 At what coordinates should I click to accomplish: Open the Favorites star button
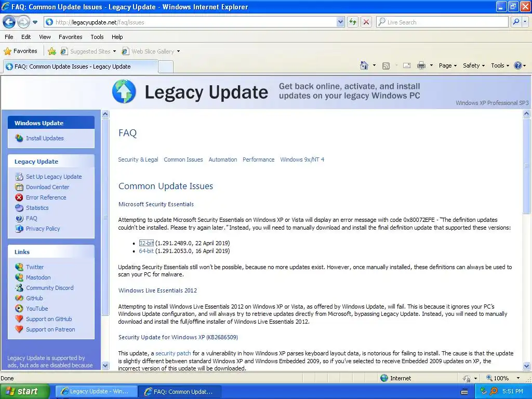pyautogui.click(x=20, y=51)
